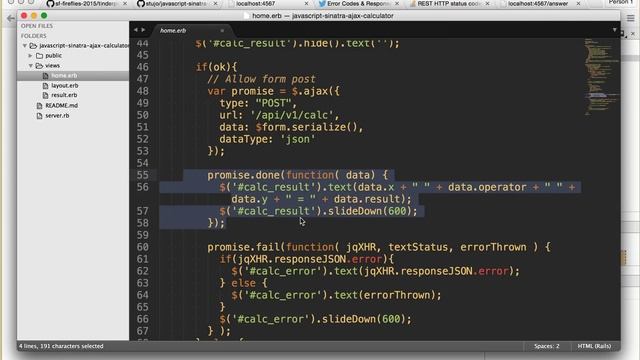Expand the public folder arrow
The width and height of the screenshot is (640, 360).
pyautogui.click(x=30, y=56)
